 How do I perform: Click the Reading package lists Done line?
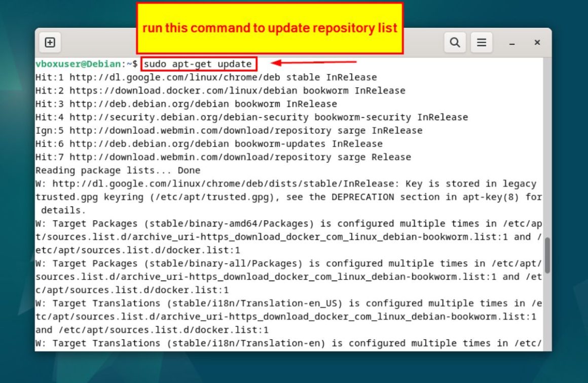tap(117, 170)
